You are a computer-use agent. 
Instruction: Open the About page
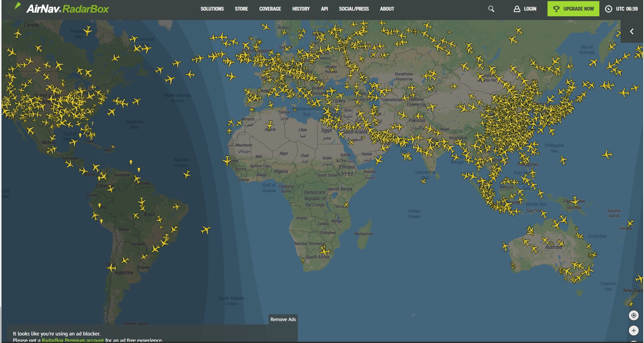point(387,9)
